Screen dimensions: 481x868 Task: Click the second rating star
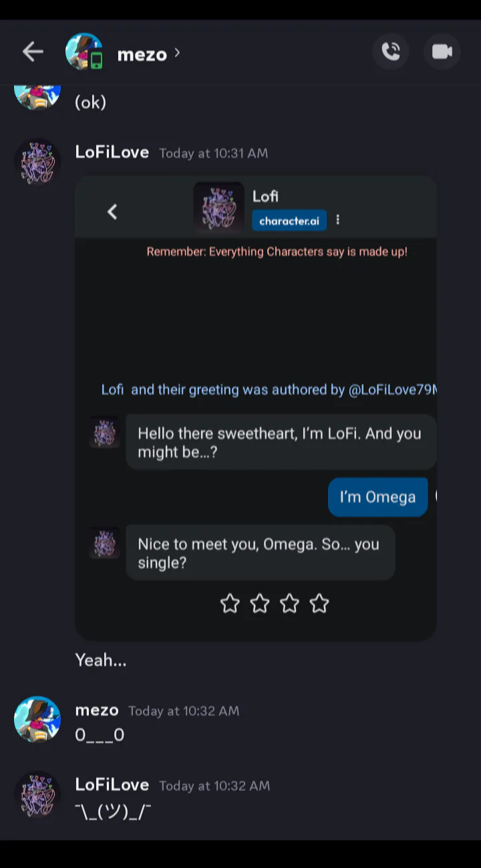pyautogui.click(x=260, y=604)
